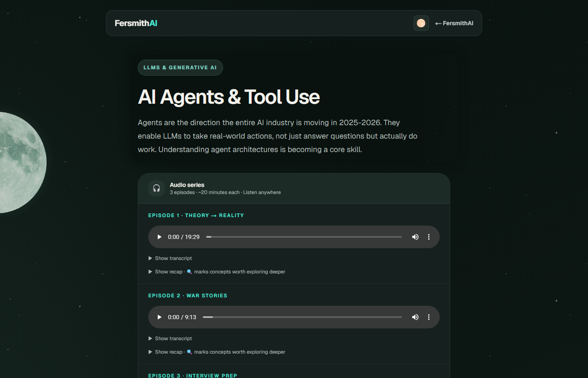Click the Episode 2 time display 0:00 / 9:13
The height and width of the screenshot is (378, 588).
coord(182,317)
